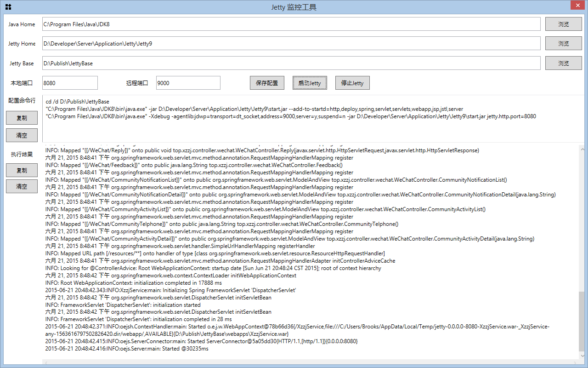Focus the local port field showing 8080

[70, 83]
